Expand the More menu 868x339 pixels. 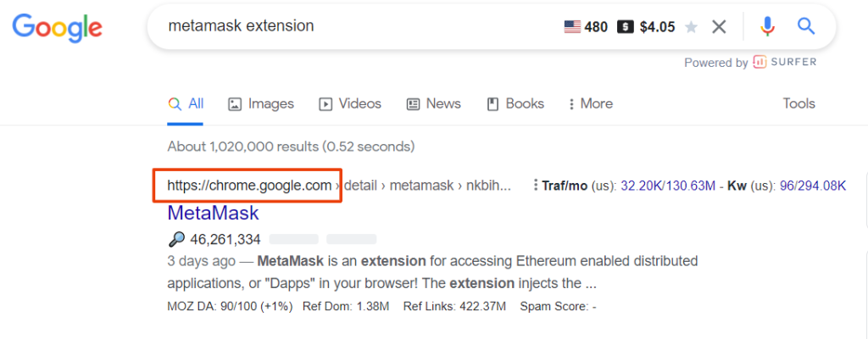tap(590, 103)
